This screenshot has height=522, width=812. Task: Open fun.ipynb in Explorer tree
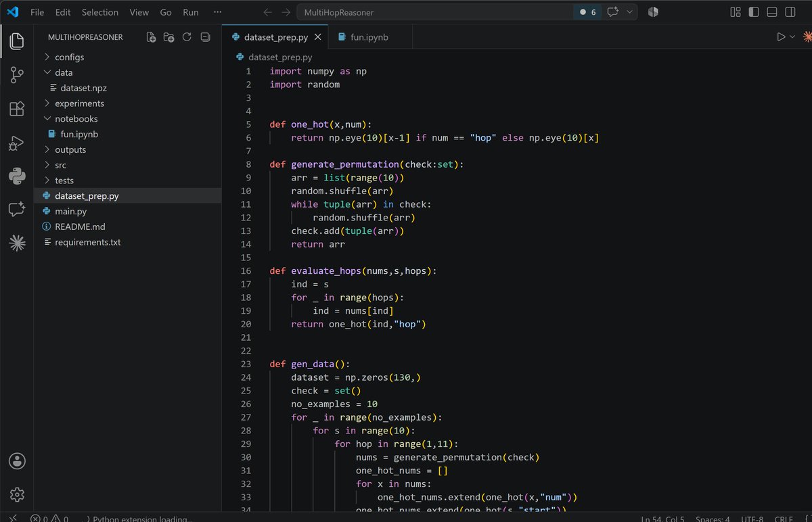click(127, 135)
